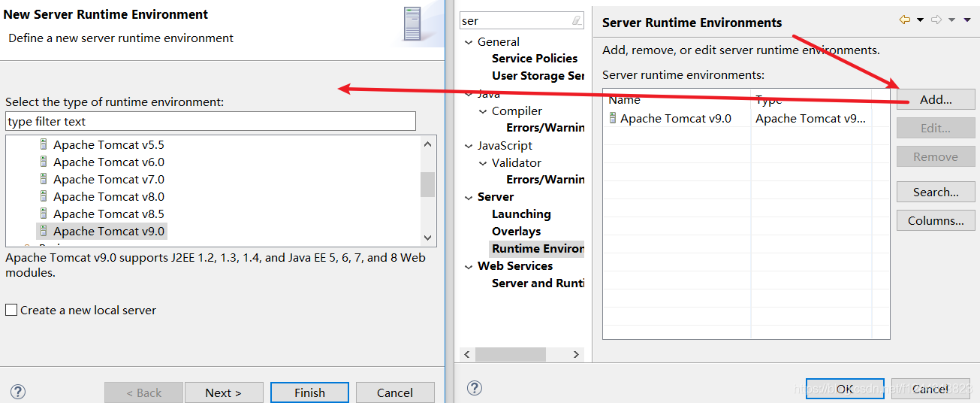Click the Apache Tomcat v5.5 server icon
The image size is (980, 403).
pyautogui.click(x=44, y=144)
